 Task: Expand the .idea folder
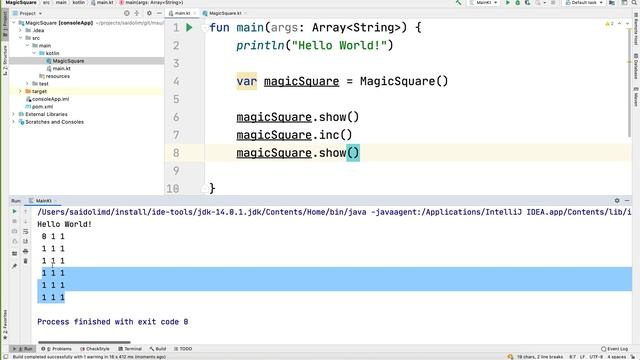point(20,30)
